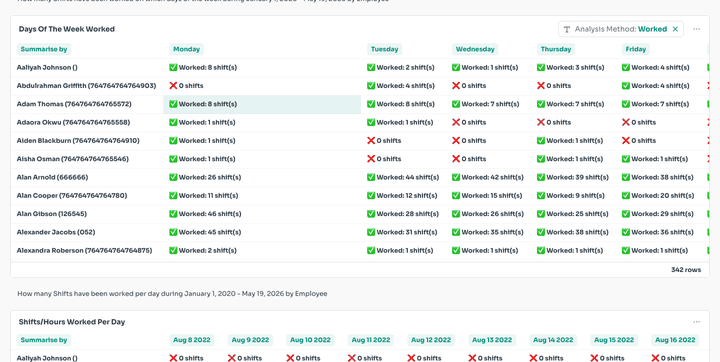Click green check for Alan Arnold Tuesday
720x362 pixels.
371,177
